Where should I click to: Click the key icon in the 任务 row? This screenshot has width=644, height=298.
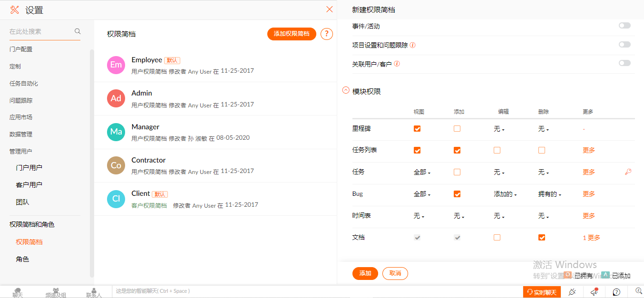628,172
